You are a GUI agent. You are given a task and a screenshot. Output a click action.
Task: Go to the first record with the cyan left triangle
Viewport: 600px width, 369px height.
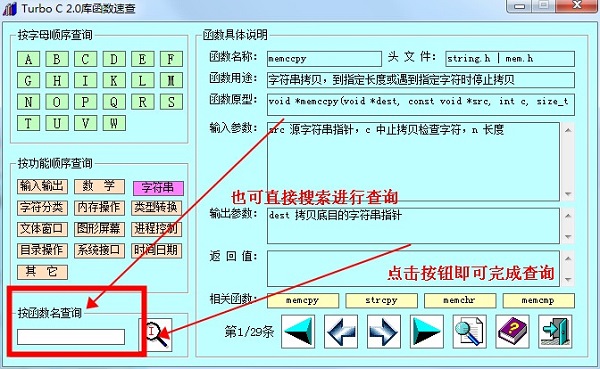(x=298, y=331)
